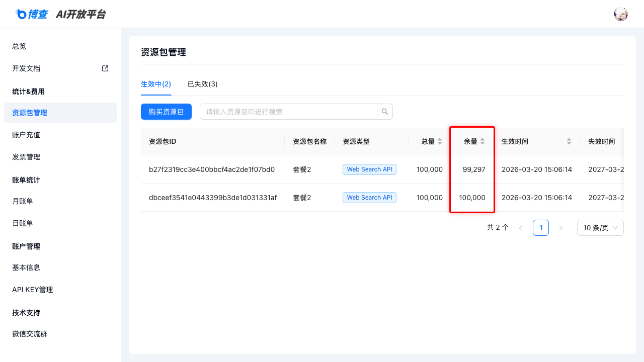Click resource ID b27f2319cc3e400bbcf4ac2de1f07bd0
Image resolution: width=644 pixels, height=362 pixels.
pos(212,169)
